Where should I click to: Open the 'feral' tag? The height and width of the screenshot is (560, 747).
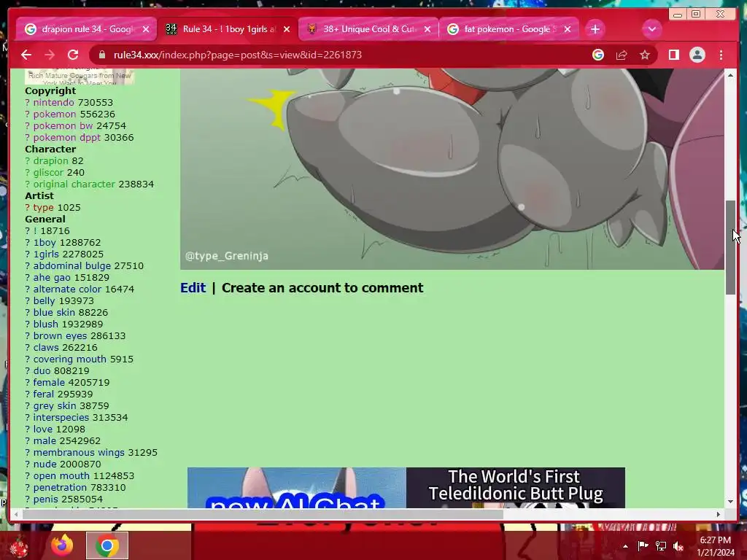point(43,394)
